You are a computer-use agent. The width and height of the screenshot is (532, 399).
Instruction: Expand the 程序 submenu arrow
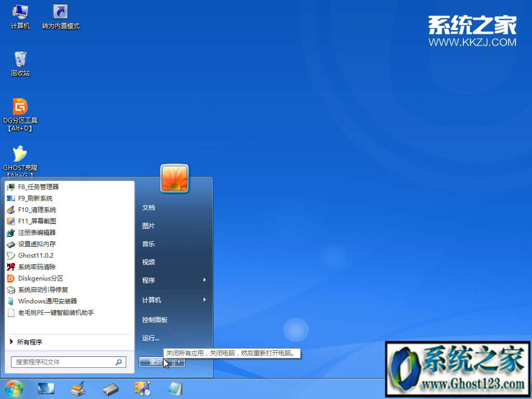pos(204,281)
